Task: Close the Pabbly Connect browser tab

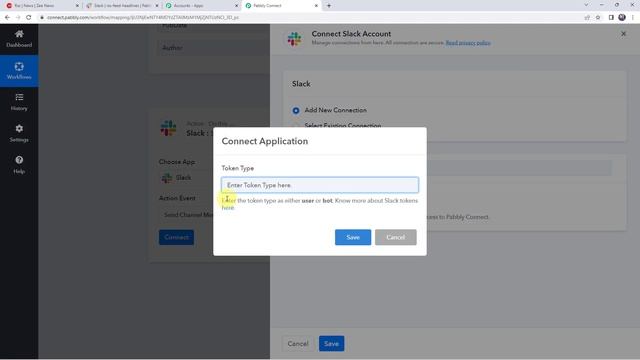Action: [x=316, y=6]
